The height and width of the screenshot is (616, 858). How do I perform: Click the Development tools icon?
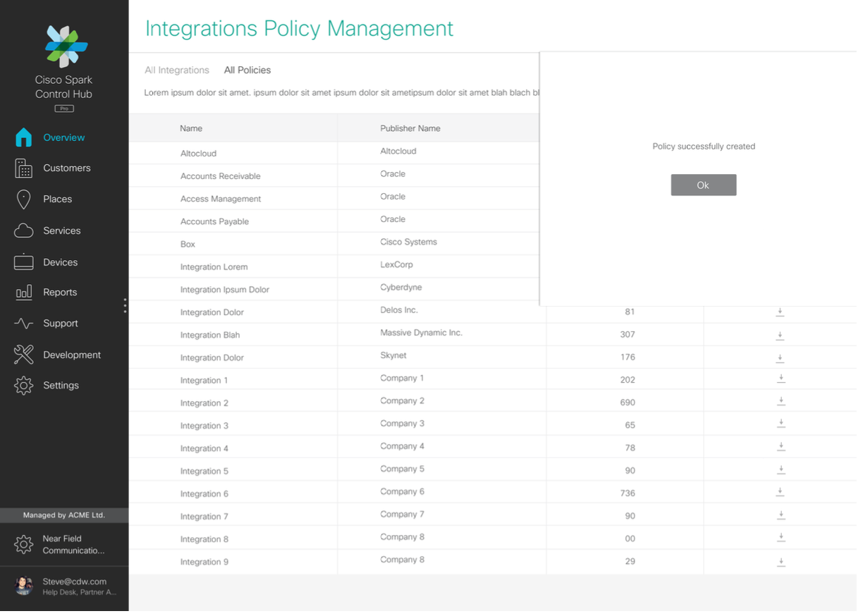24,355
